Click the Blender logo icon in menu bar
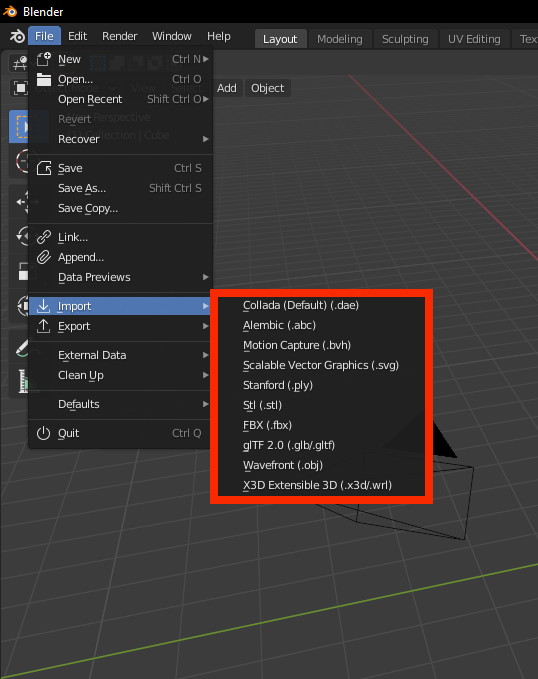Image resolution: width=538 pixels, height=679 pixels. (x=17, y=36)
